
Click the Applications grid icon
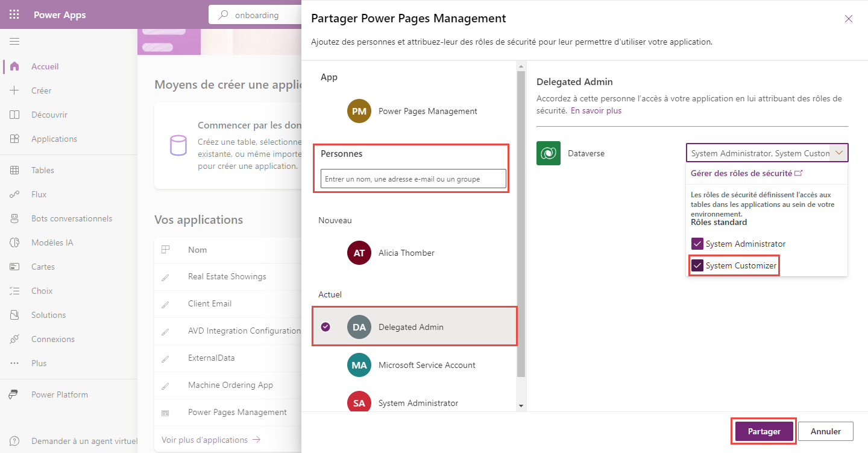(x=14, y=139)
